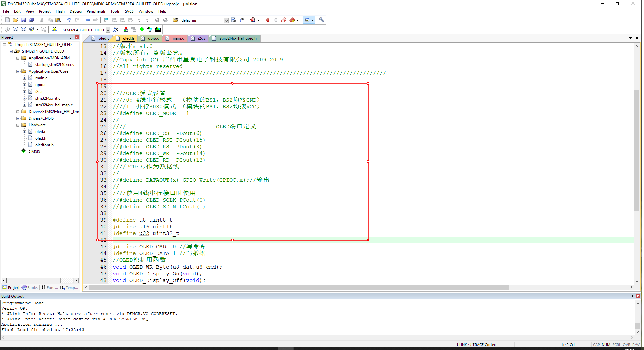Collapse the Hardware folder
This screenshot has width=644, height=350.
[18, 125]
